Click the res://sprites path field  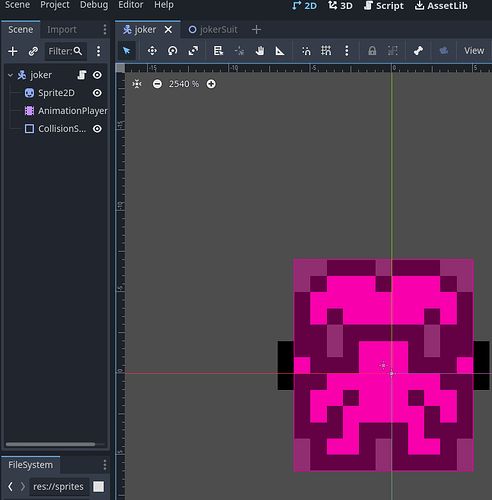(59, 487)
